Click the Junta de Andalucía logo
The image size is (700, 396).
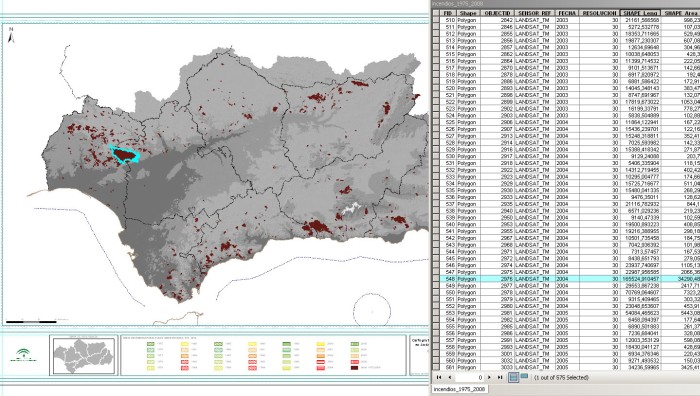tap(24, 355)
